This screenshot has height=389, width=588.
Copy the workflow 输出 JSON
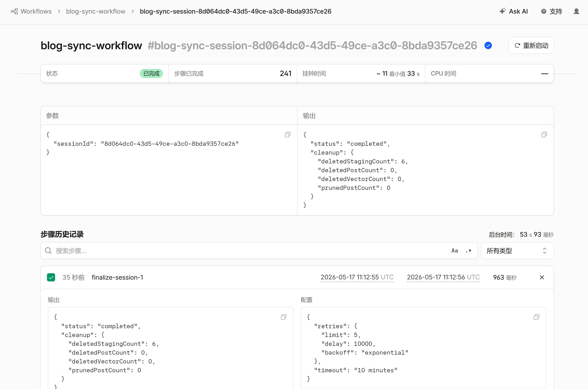tap(544, 134)
